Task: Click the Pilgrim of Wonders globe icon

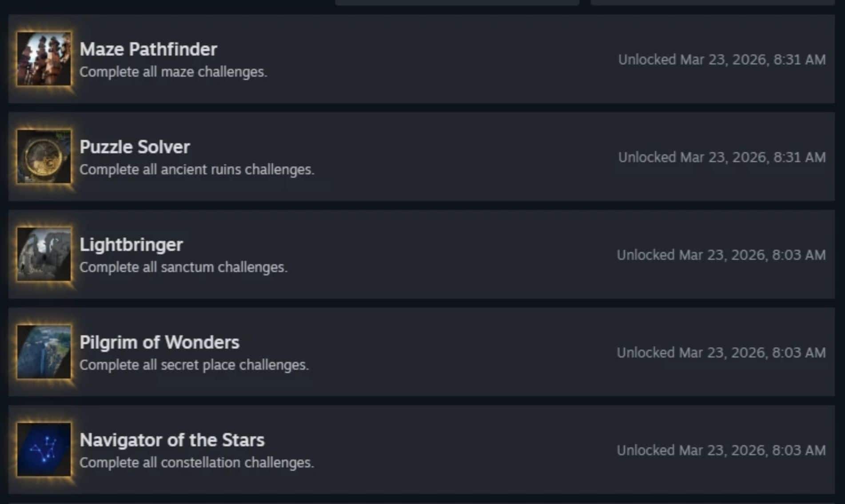Action: 44,352
